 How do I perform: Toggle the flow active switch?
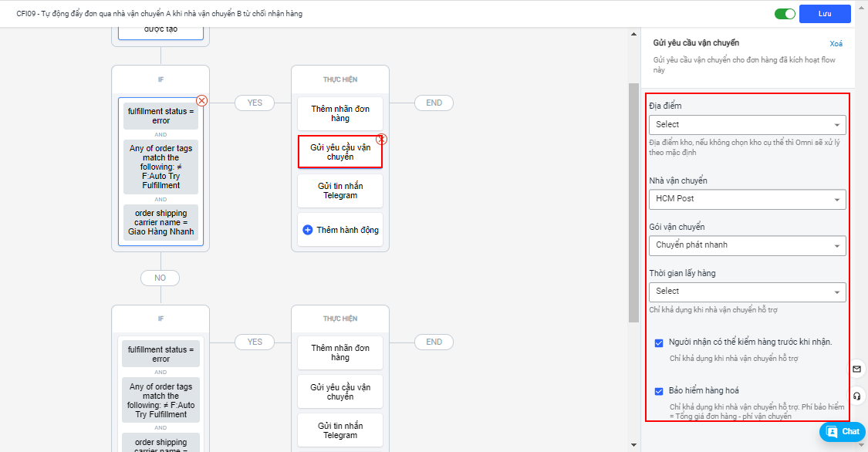pyautogui.click(x=785, y=14)
